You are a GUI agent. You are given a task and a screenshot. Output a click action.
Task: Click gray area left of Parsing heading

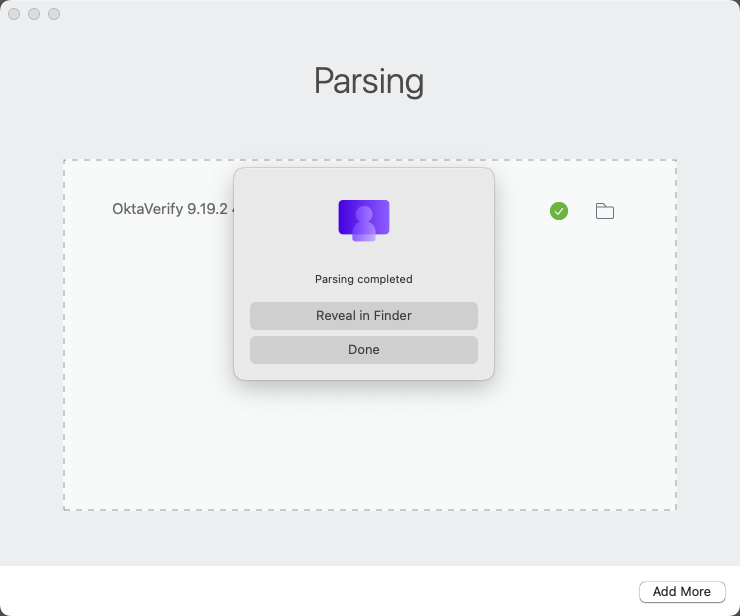tap(150, 80)
